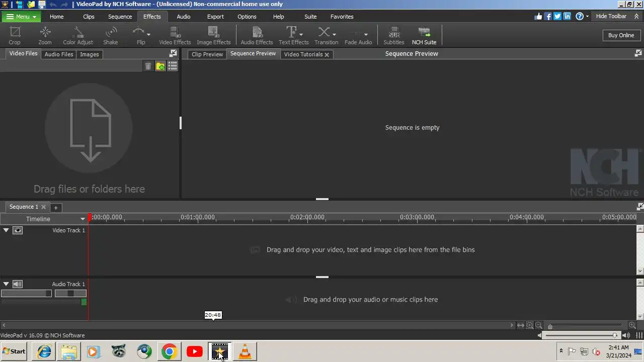Open Audio Effects from the toolbar

(257, 36)
